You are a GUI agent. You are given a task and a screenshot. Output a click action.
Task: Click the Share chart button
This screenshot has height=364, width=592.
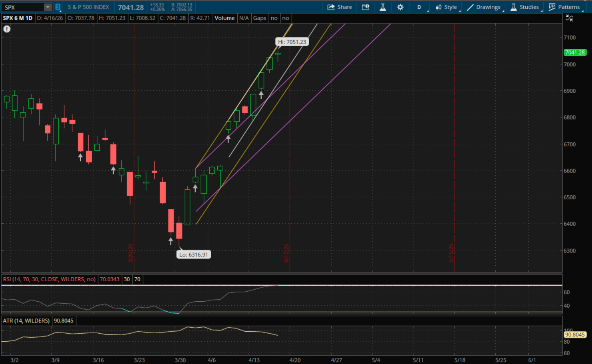(340, 7)
